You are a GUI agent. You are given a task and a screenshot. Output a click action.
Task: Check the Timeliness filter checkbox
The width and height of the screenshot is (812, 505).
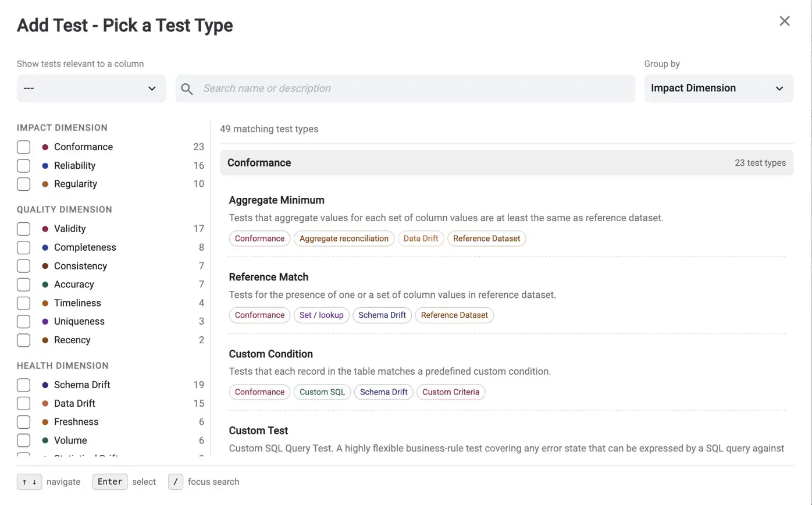23,303
